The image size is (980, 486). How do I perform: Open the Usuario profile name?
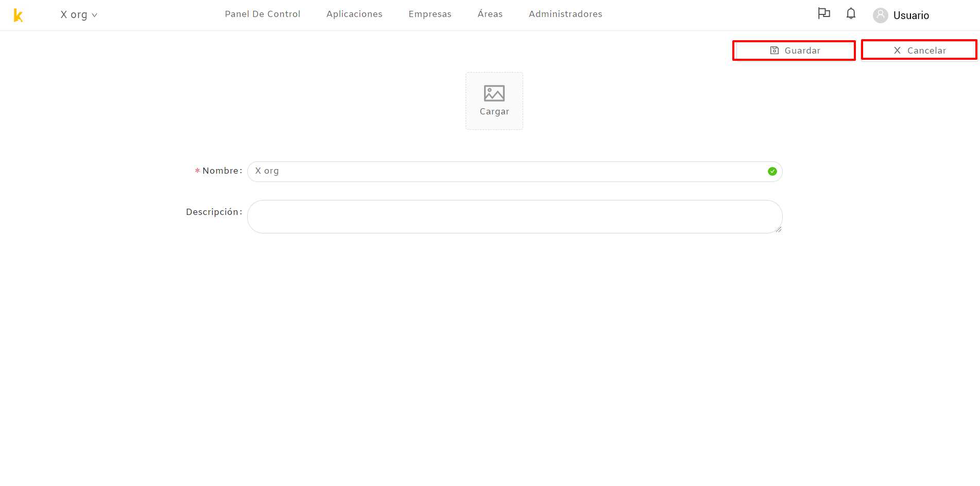click(911, 15)
